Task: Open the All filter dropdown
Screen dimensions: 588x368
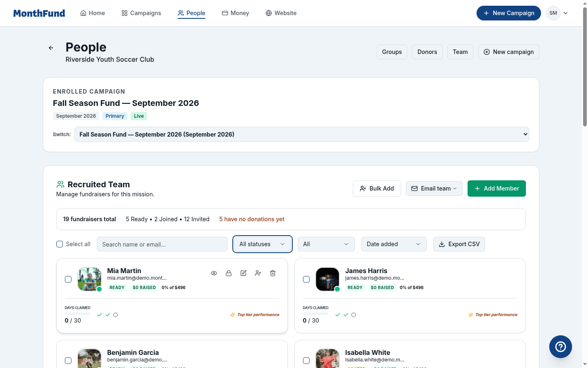Action: click(x=326, y=244)
